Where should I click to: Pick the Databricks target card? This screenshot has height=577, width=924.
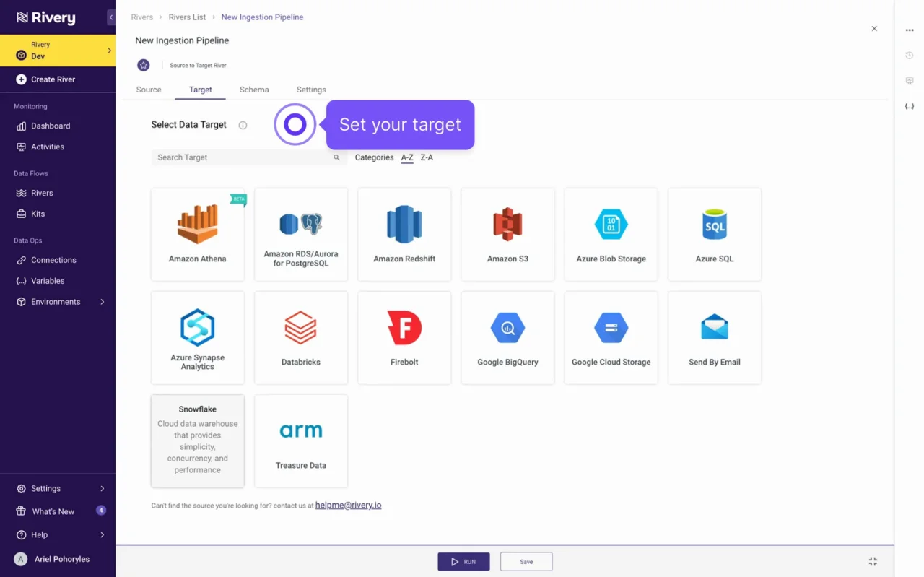301,338
